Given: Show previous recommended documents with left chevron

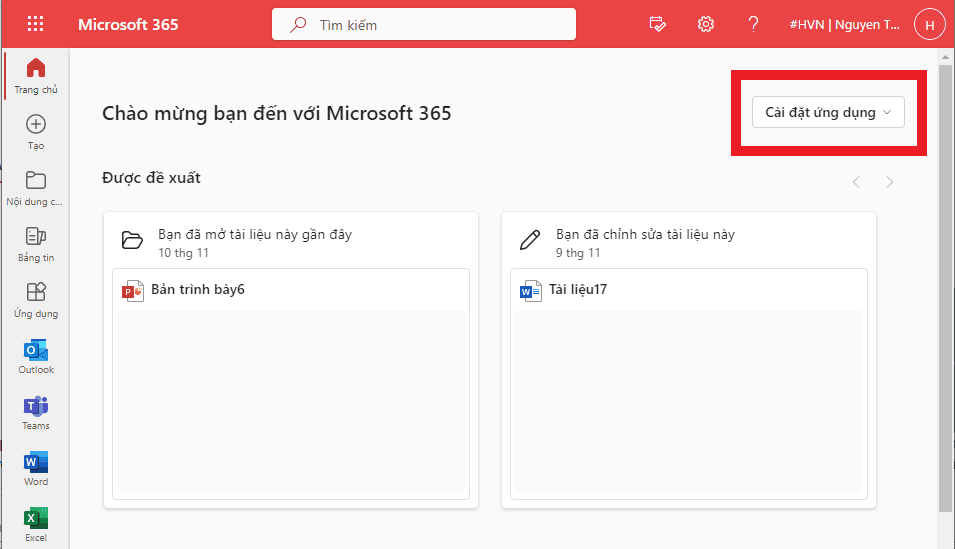Looking at the screenshot, I should [x=856, y=182].
